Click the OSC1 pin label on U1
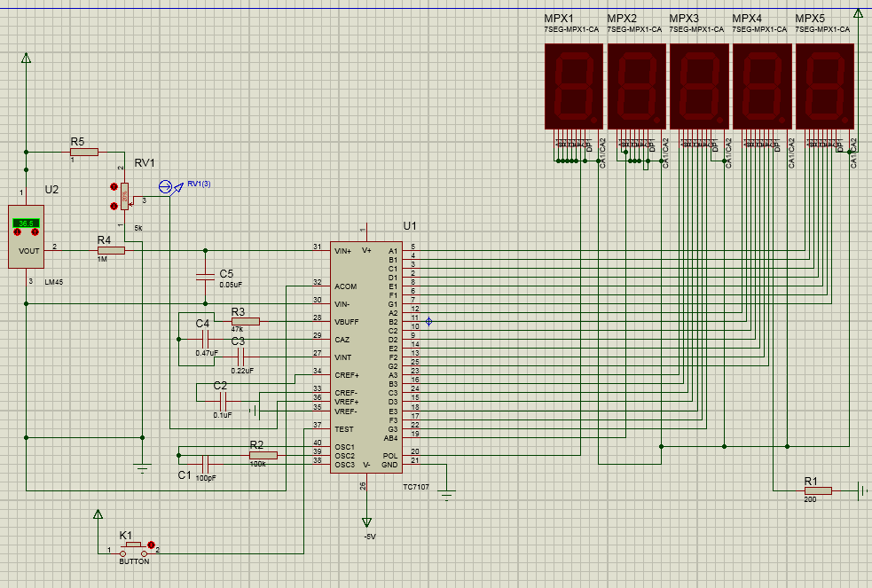872x588 pixels. click(x=345, y=447)
